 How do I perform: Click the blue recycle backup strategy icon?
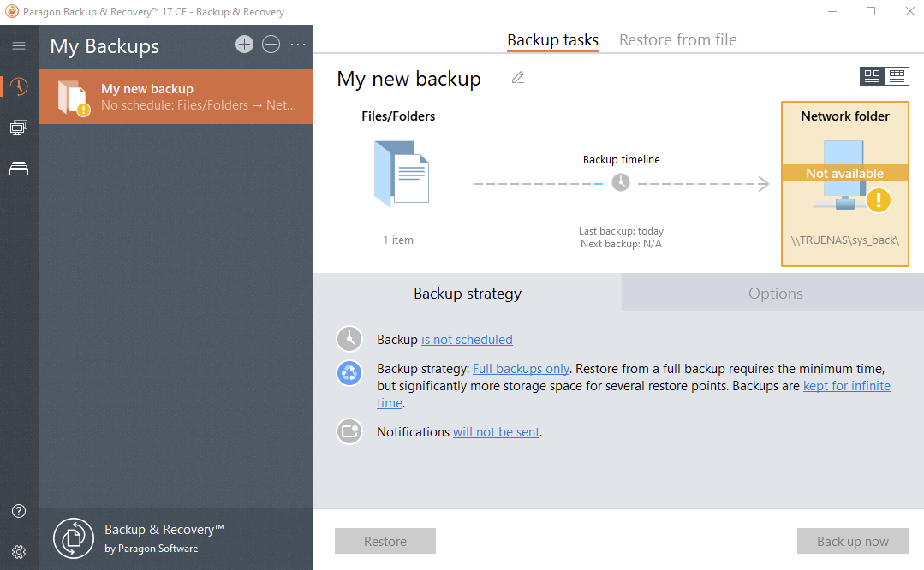tap(349, 373)
